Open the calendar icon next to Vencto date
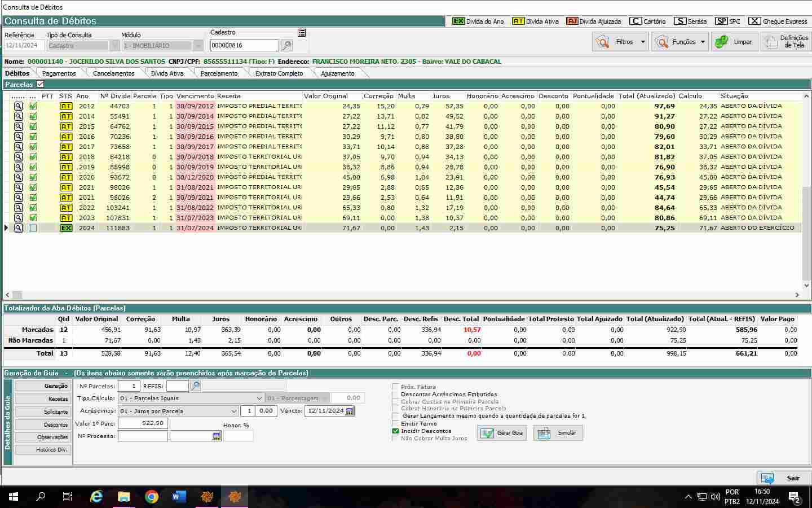Viewport: 812px width, 508px height. (350, 411)
